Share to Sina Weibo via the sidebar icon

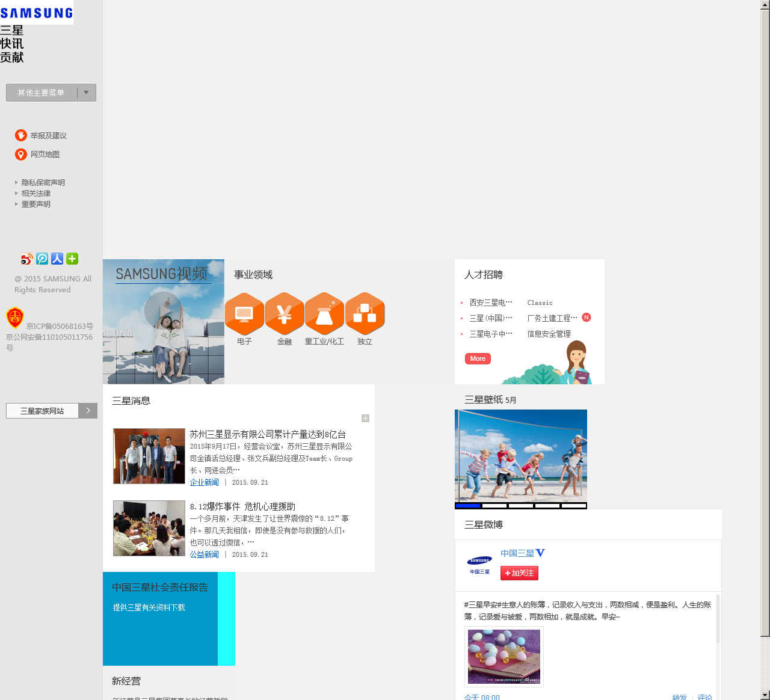point(26,259)
